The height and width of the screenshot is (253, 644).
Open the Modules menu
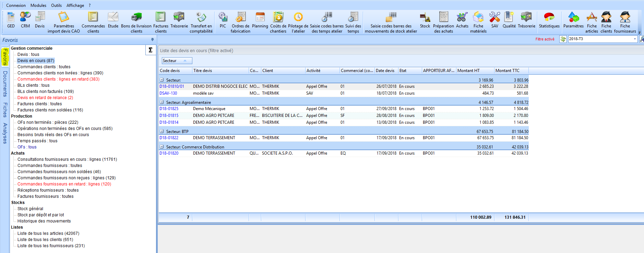click(38, 5)
